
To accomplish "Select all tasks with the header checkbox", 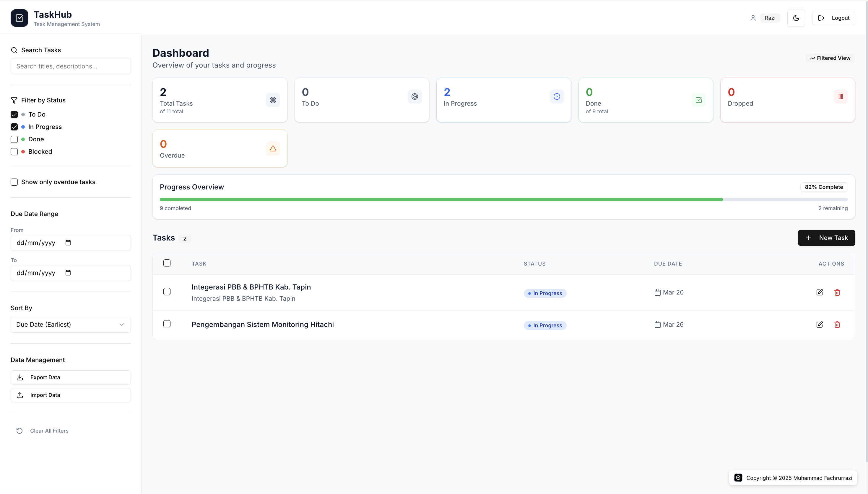I will pyautogui.click(x=167, y=263).
